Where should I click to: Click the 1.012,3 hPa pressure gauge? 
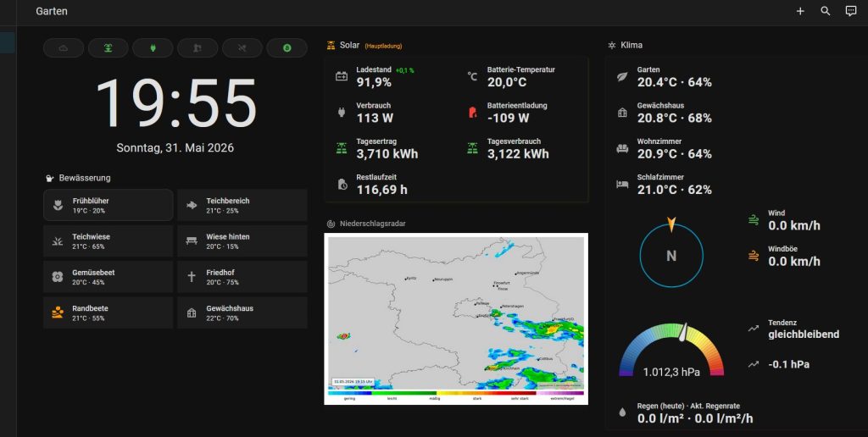[x=671, y=351]
